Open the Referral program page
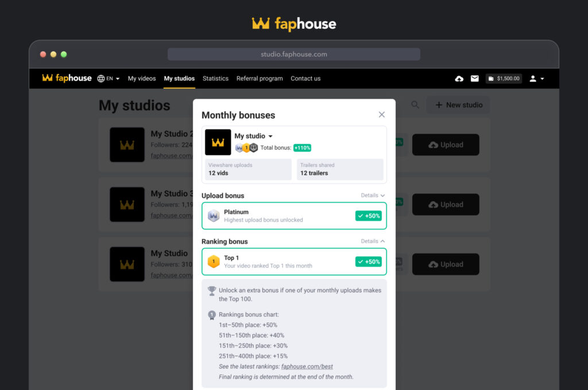The height and width of the screenshot is (390, 588). tap(260, 79)
